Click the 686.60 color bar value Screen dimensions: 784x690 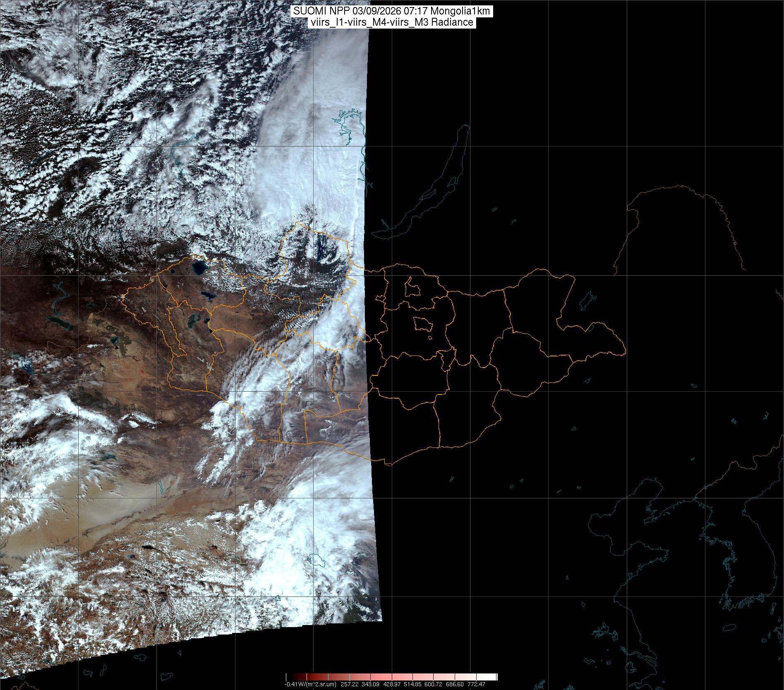tap(455, 684)
